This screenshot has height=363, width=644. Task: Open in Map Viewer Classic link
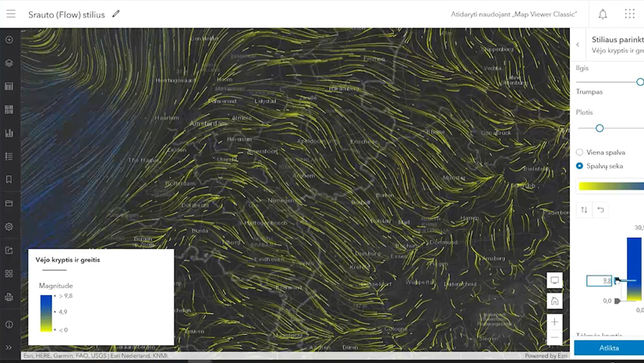514,14
